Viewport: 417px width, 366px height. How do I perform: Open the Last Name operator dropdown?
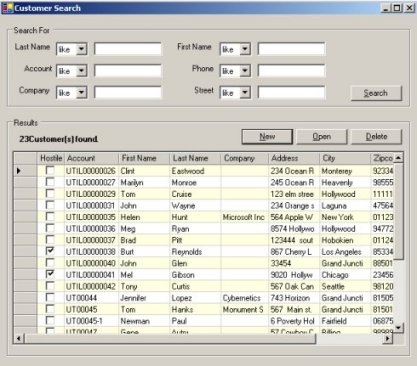[x=81, y=49]
